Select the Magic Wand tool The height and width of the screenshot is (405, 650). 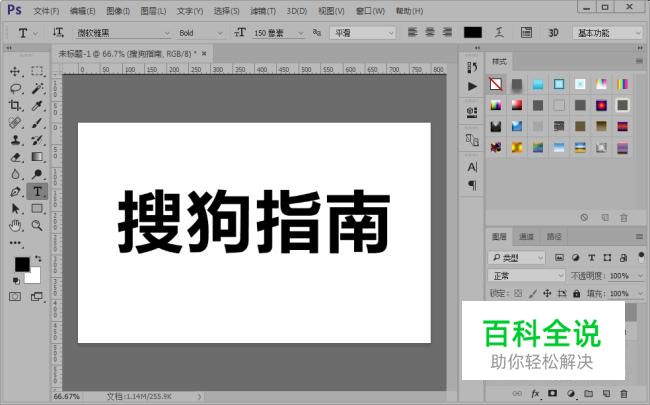pyautogui.click(x=37, y=88)
